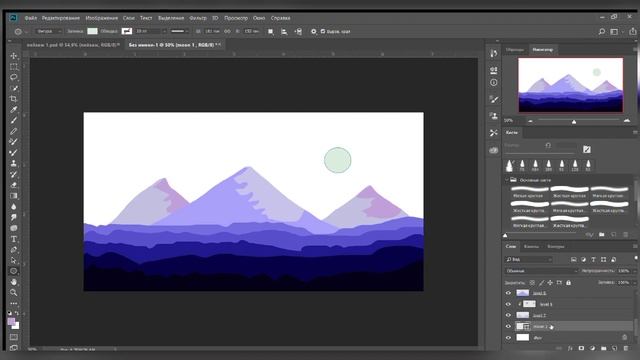Hide the Фон layer with eye icon
The width and height of the screenshot is (640, 360).
[x=508, y=338]
